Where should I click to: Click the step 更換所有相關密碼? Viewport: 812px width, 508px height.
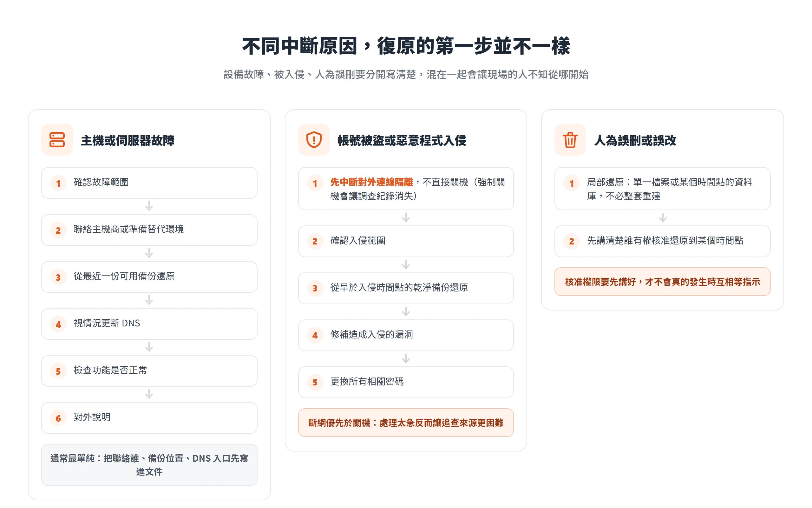(x=406, y=382)
